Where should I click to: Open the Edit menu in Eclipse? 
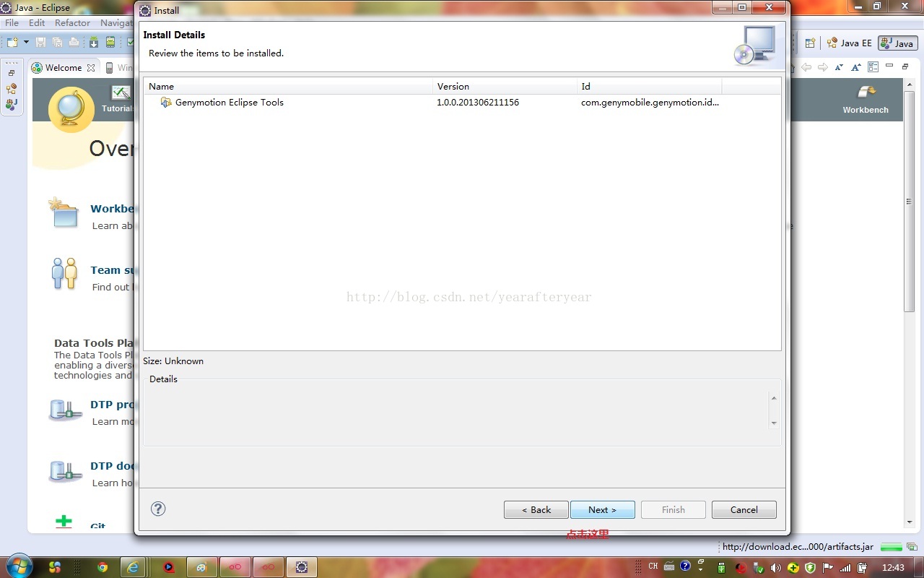pos(37,22)
